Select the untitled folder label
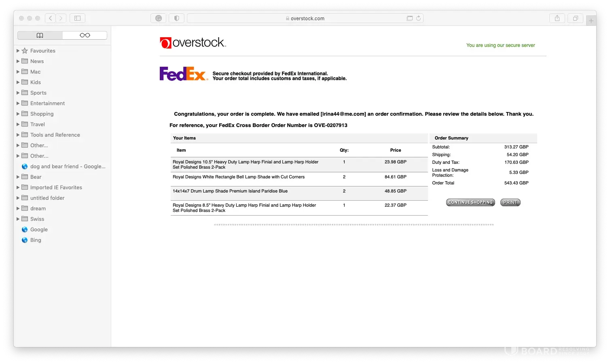610x364 pixels. [47, 198]
